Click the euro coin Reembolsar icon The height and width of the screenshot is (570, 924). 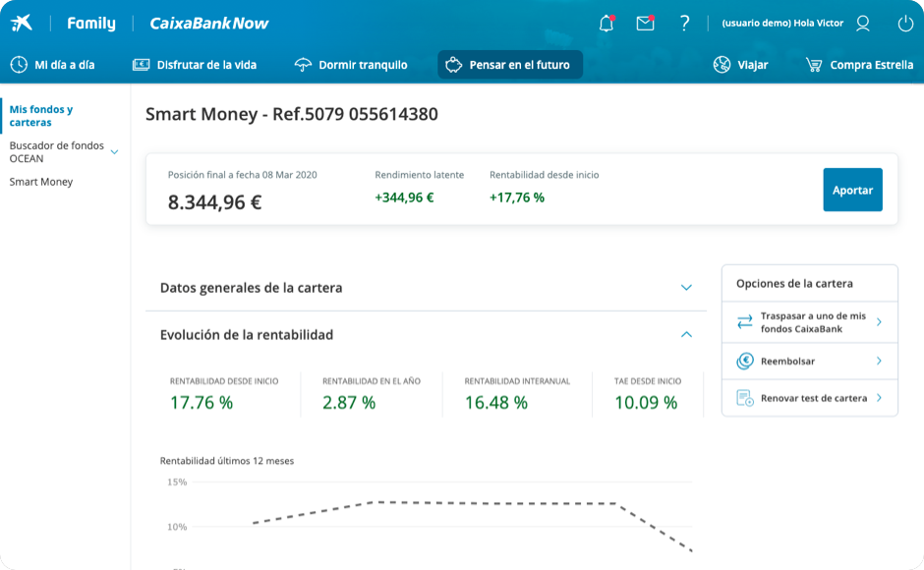point(745,361)
